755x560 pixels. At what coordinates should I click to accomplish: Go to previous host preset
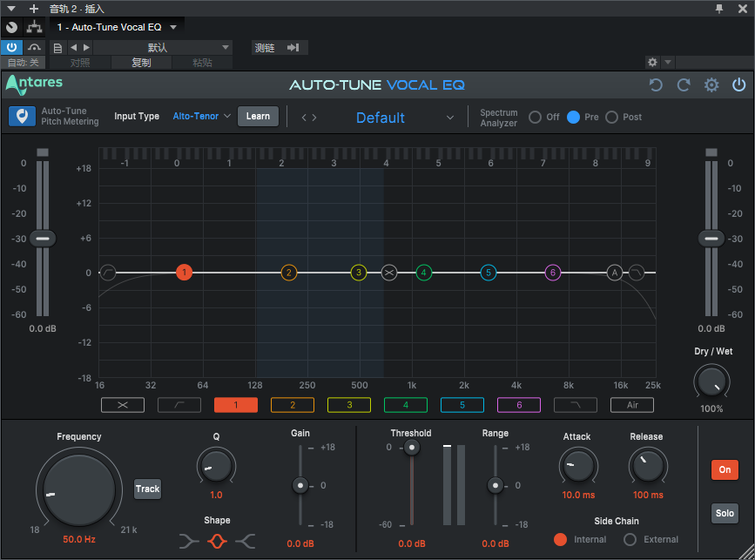pyautogui.click(x=73, y=47)
